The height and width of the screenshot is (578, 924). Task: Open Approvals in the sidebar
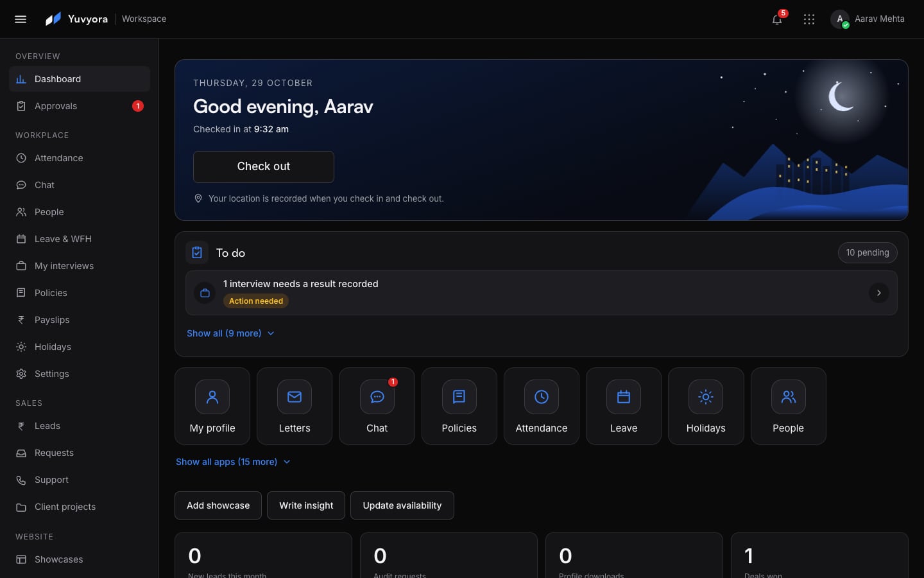(80, 106)
